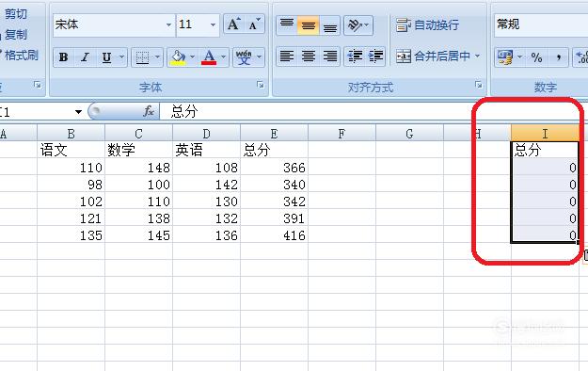Screen dimensions: 588x371
Task: Apply accounting number format icon
Action: coord(505,57)
